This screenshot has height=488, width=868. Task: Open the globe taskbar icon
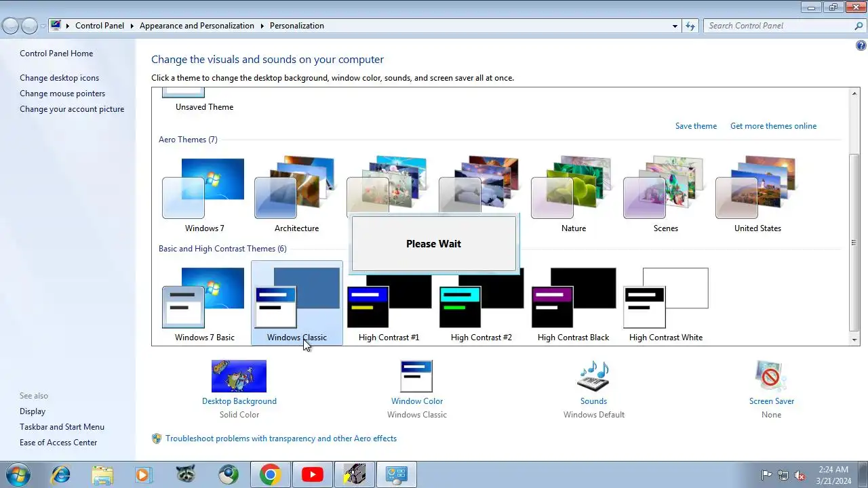tap(228, 474)
